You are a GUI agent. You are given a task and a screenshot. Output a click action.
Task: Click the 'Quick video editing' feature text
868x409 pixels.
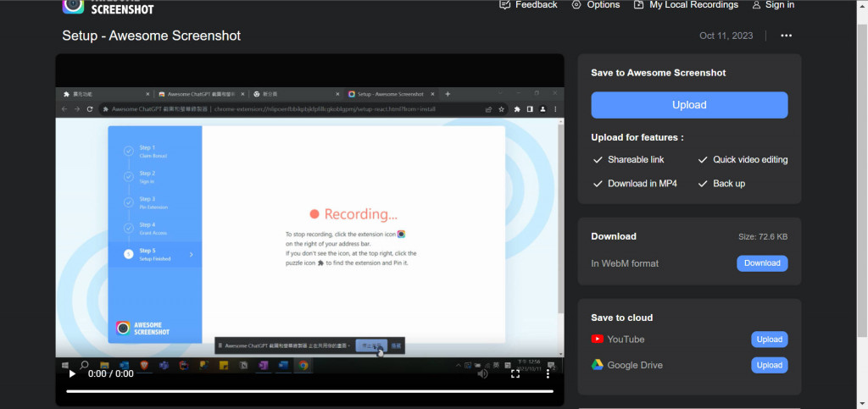(750, 160)
